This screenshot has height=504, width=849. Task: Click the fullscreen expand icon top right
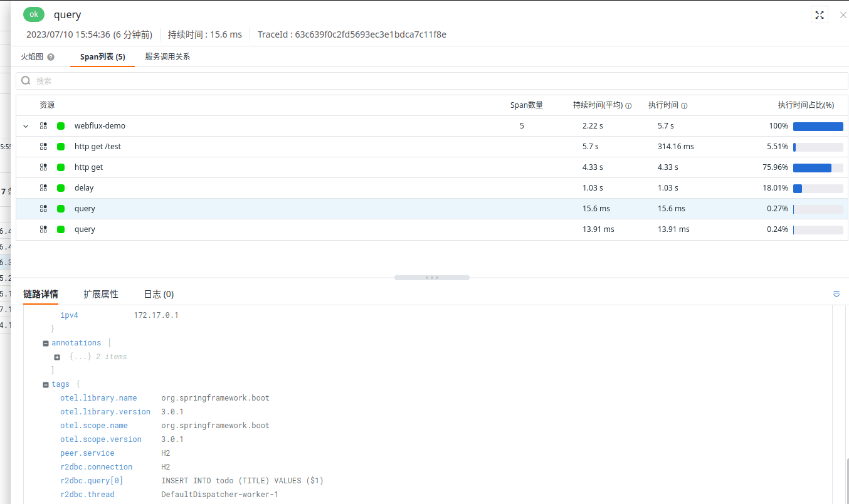pyautogui.click(x=819, y=14)
